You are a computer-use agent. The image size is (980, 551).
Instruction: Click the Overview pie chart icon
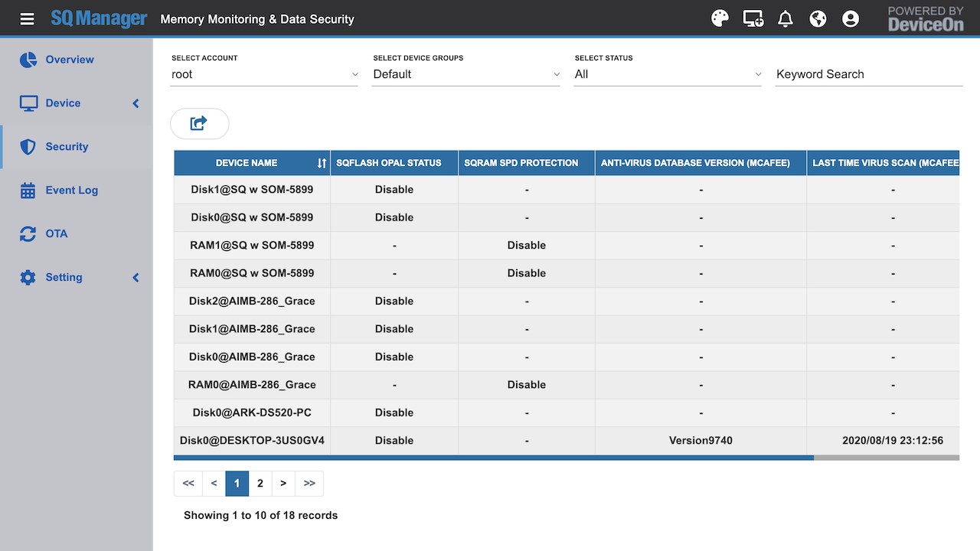pos(28,60)
